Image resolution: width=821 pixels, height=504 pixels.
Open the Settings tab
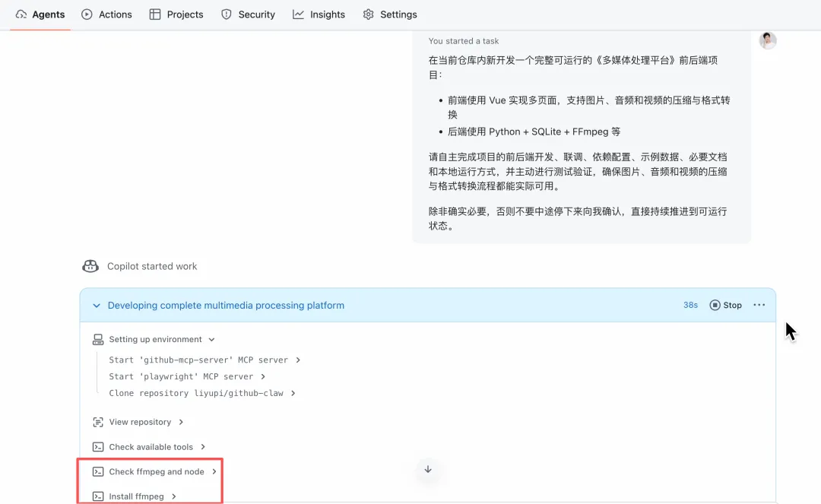(x=390, y=14)
